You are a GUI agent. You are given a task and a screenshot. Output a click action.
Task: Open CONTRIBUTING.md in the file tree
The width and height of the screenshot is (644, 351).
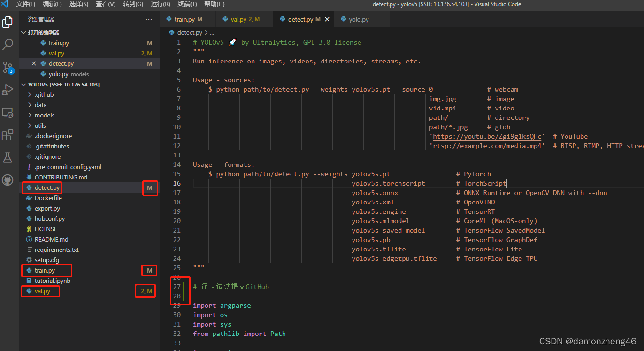[x=89, y=177]
